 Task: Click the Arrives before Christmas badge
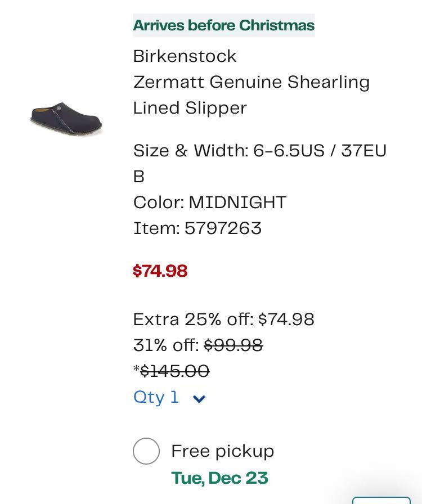[223, 25]
